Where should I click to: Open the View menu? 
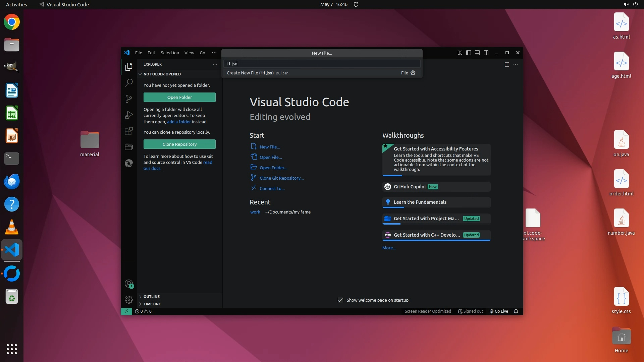coord(189,53)
